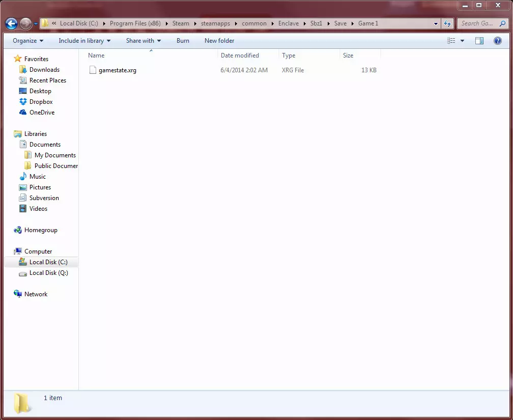Open recent locations dropdown beside Forward arrow
This screenshot has height=420, width=513.
pos(36,24)
